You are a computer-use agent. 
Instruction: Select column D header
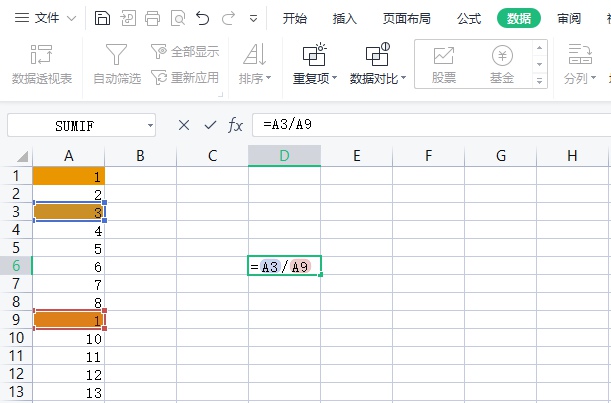pos(284,156)
